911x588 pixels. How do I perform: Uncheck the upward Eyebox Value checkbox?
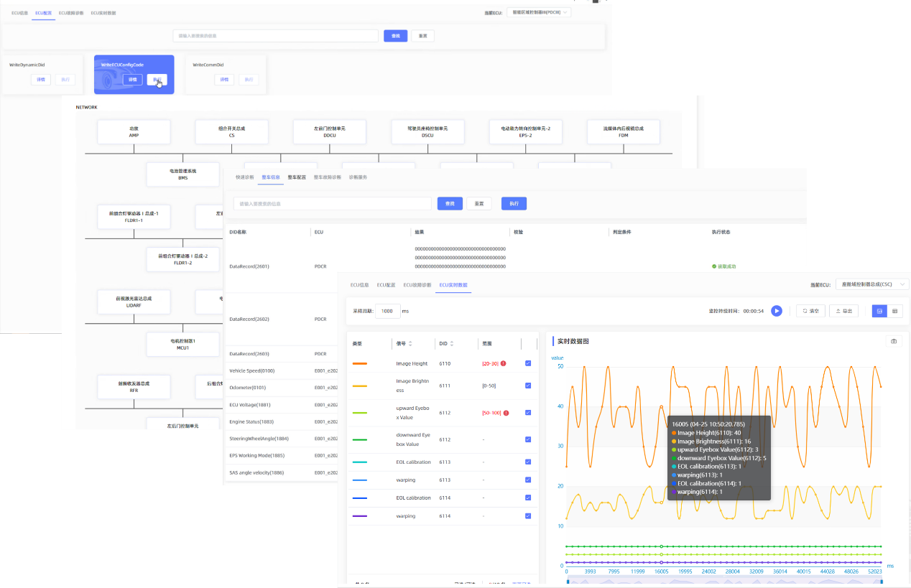528,413
